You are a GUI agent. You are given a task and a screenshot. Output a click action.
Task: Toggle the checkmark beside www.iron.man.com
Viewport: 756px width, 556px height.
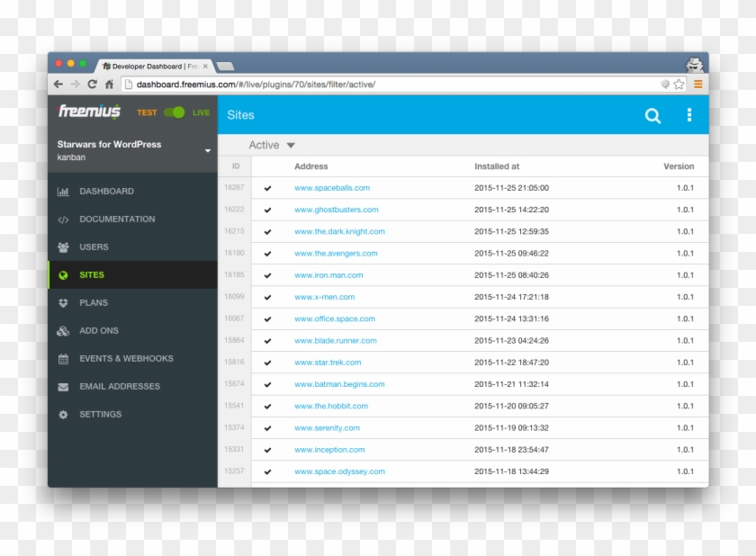(x=267, y=275)
